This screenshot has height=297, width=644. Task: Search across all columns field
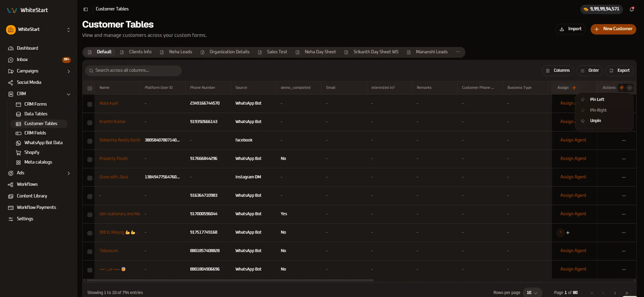point(133,71)
